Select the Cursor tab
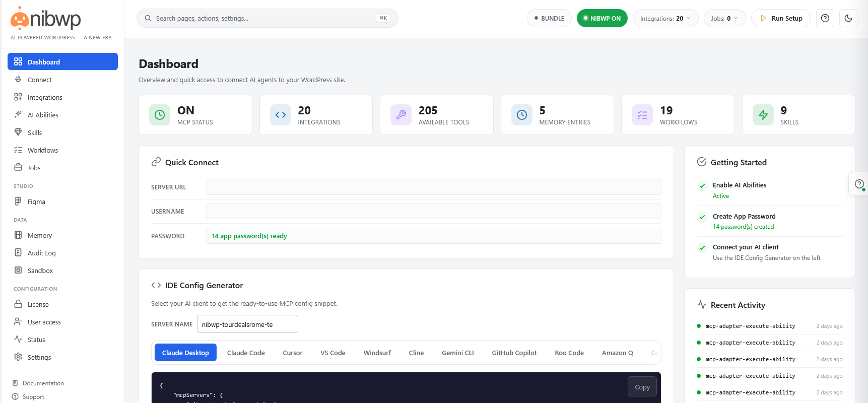 [292, 353]
